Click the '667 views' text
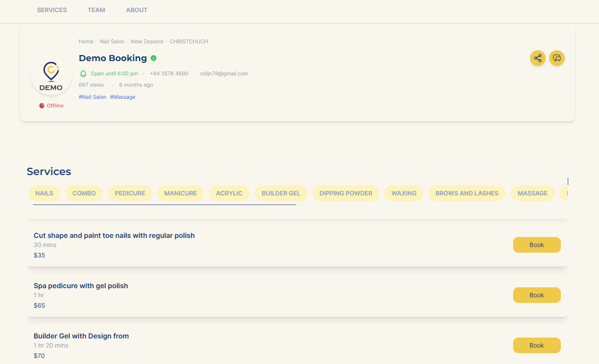The width and height of the screenshot is (599, 364). [x=91, y=85]
